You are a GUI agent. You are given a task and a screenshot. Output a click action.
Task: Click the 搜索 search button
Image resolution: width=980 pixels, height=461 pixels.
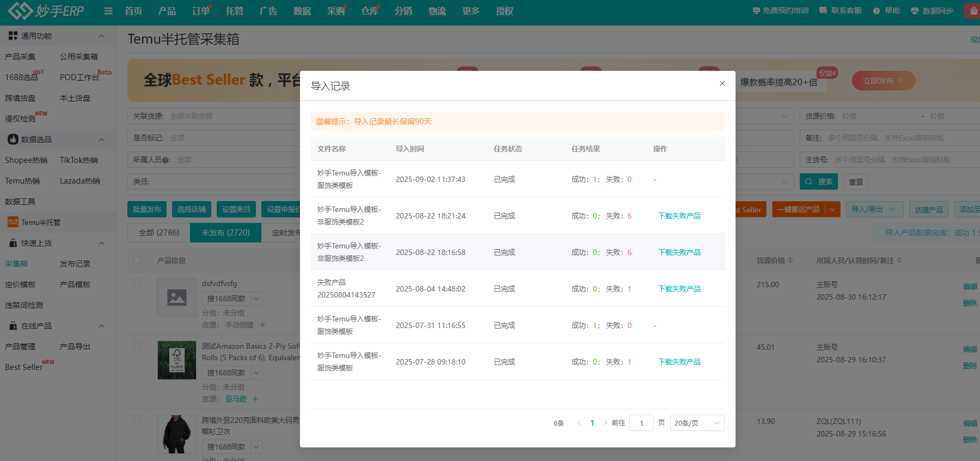click(x=818, y=181)
